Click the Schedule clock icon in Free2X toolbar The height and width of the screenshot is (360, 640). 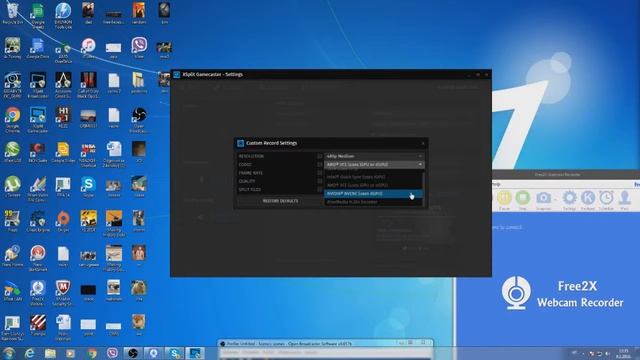(606, 200)
